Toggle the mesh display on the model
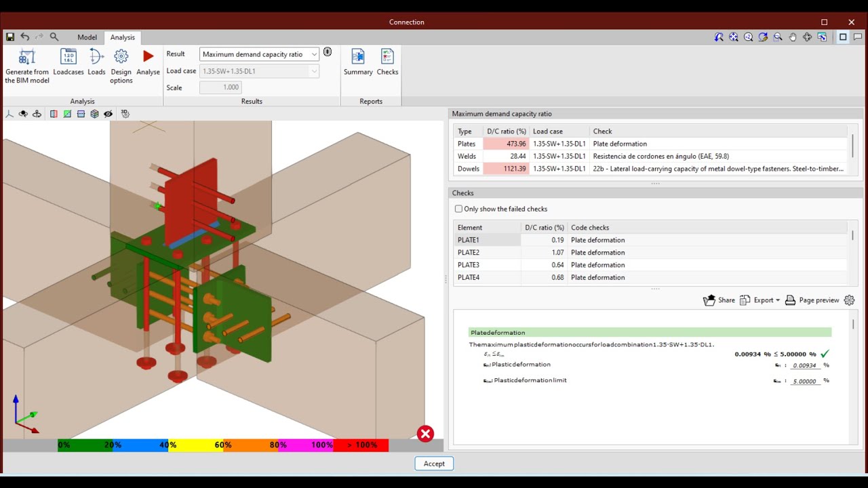The width and height of the screenshot is (868, 488). 94,113
